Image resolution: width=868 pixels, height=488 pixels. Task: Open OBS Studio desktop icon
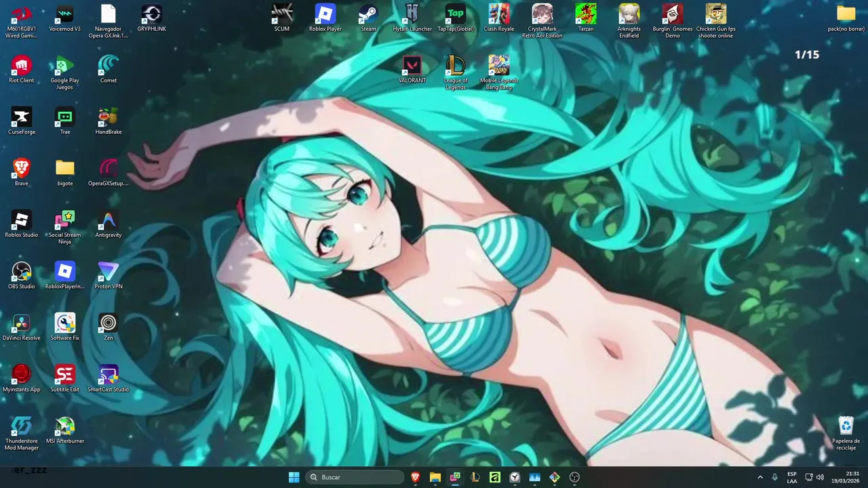22,275
